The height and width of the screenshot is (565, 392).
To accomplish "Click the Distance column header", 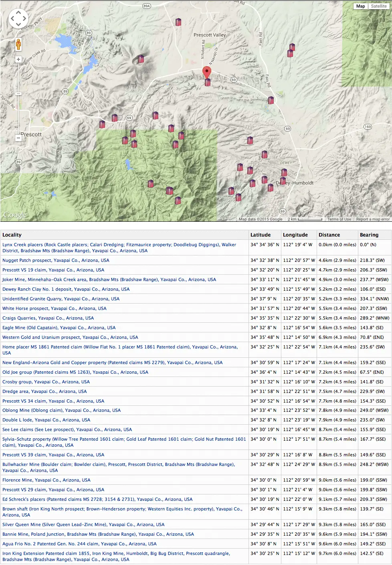I will 329,235.
